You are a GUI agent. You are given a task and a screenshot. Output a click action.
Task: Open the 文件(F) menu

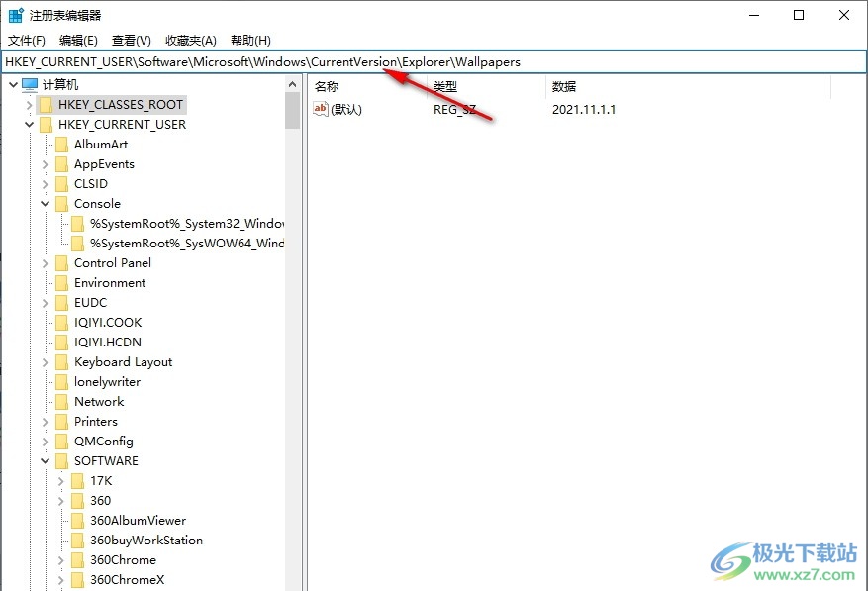27,41
